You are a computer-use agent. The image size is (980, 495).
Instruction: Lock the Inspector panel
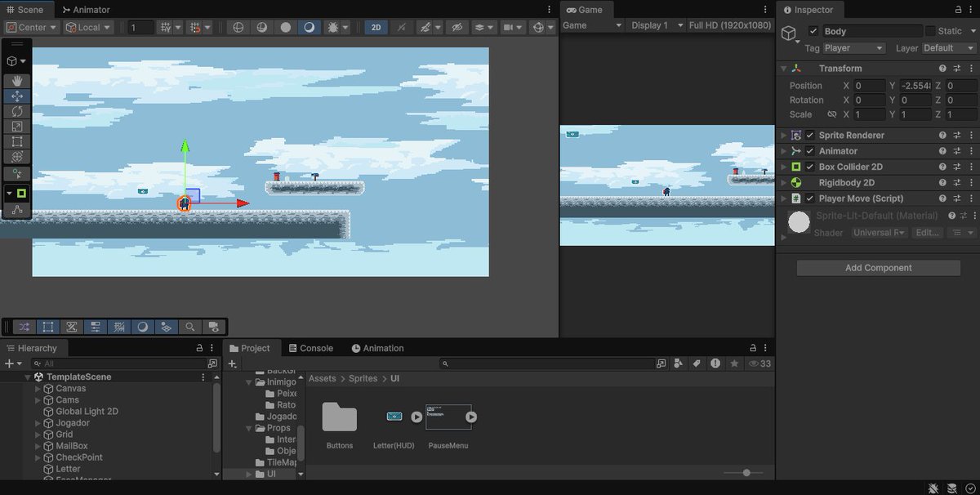(957, 10)
